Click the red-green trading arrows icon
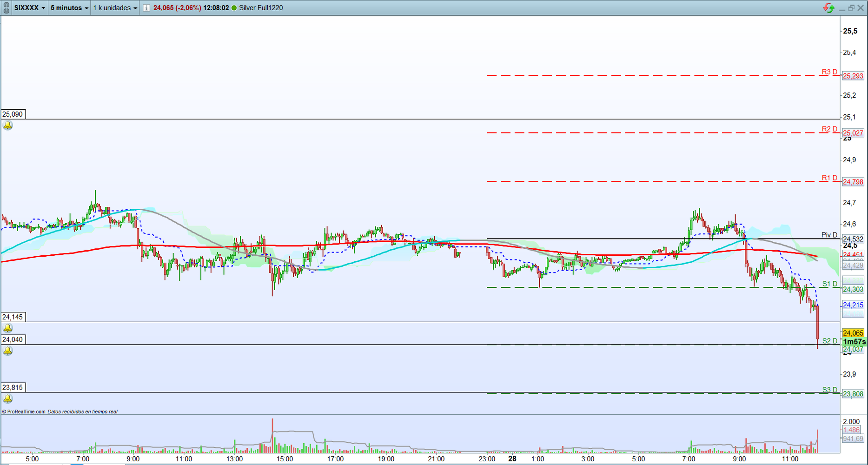Viewport: 868px width, 465px height. (828, 8)
